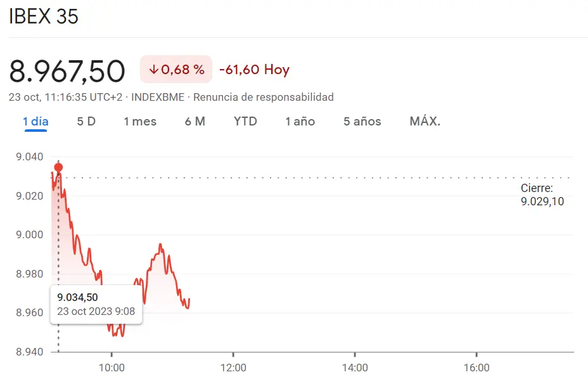588x384 pixels.
Task: Click the 12:00 axis label
Action: coord(234,368)
